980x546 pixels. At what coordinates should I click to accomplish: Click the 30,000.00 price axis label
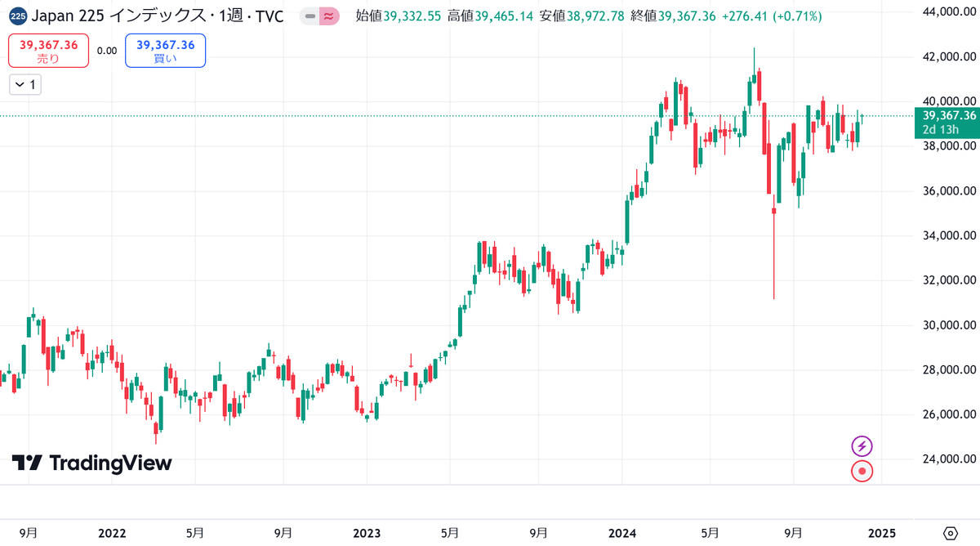(x=947, y=325)
